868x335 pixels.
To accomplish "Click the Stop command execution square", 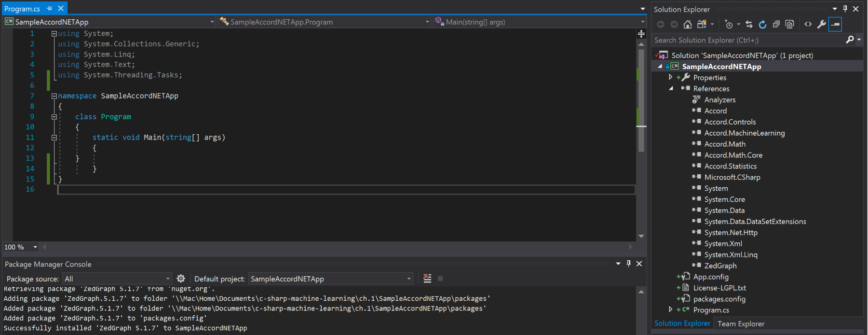I will (x=440, y=279).
